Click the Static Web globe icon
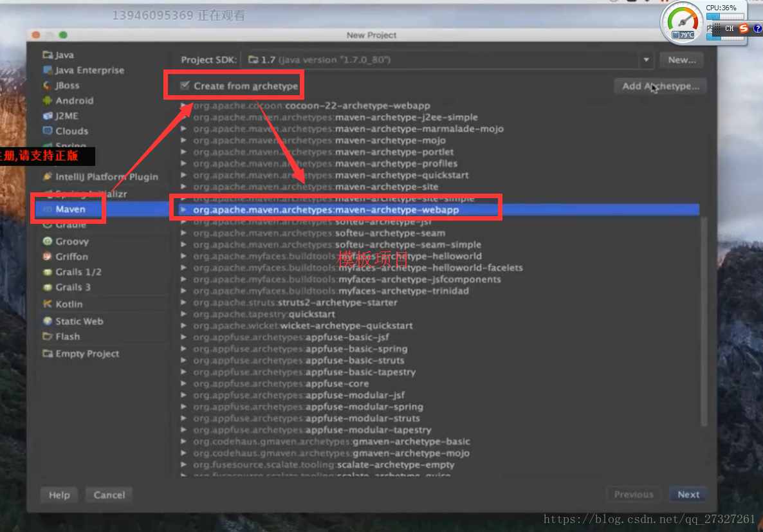The width and height of the screenshot is (763, 532). tap(48, 321)
